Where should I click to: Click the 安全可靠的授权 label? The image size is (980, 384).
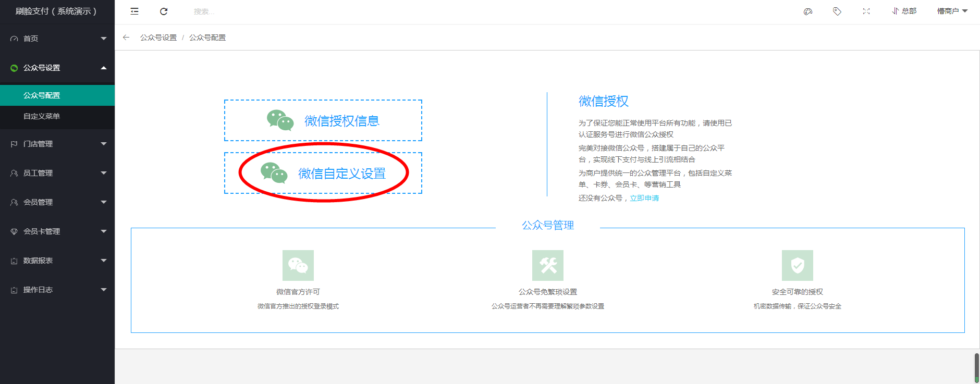pyautogui.click(x=798, y=292)
